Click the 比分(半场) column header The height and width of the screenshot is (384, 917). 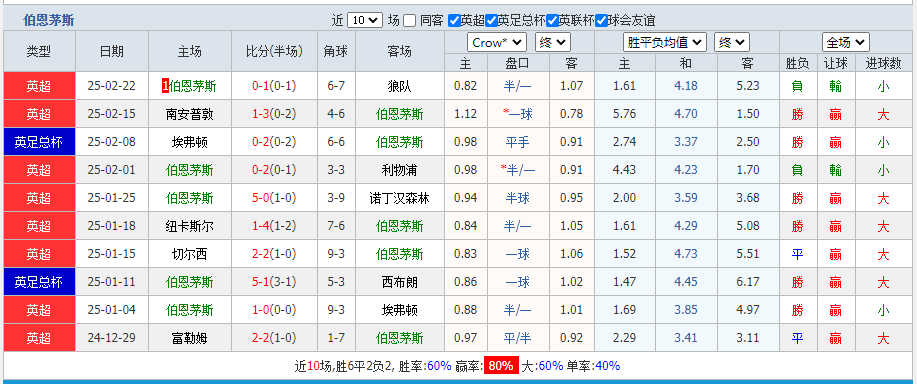(274, 51)
